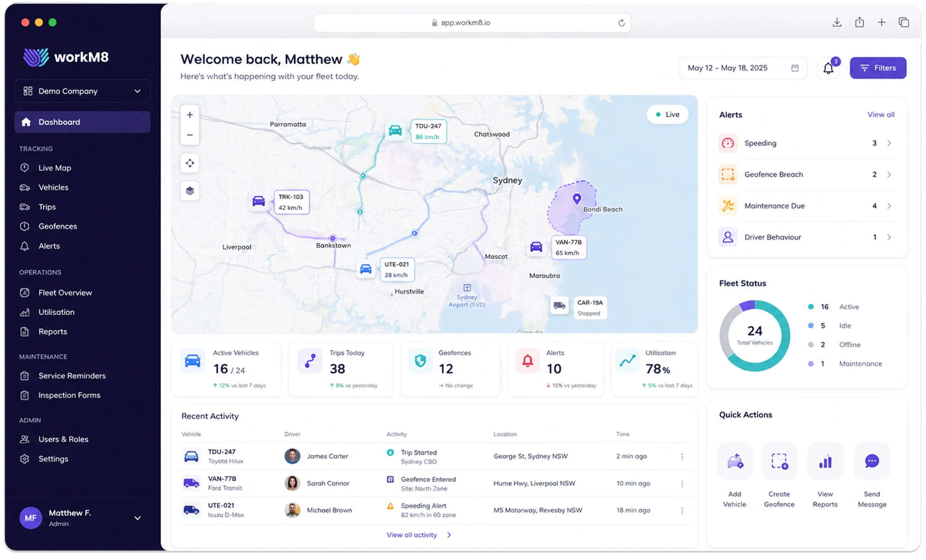Viewport: 926px width, 560px height.
Task: Select the VAN-77B vehicle marker on map
Action: pos(536,247)
